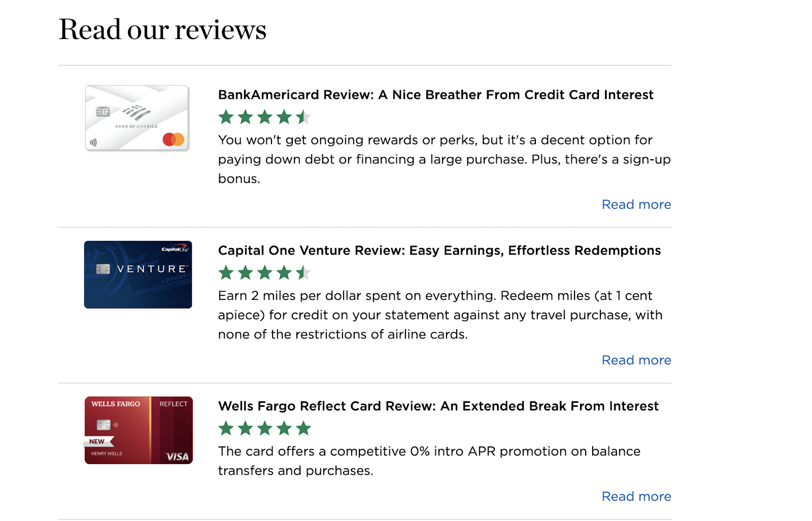
Task: Click Read more under BankAmericard review
Action: point(636,204)
